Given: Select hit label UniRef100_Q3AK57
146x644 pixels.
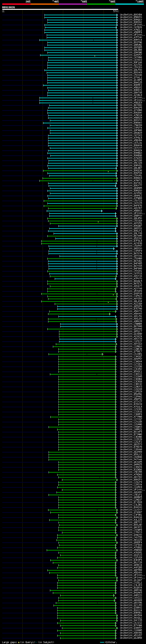Looking at the screenshot, I should point(131,628).
